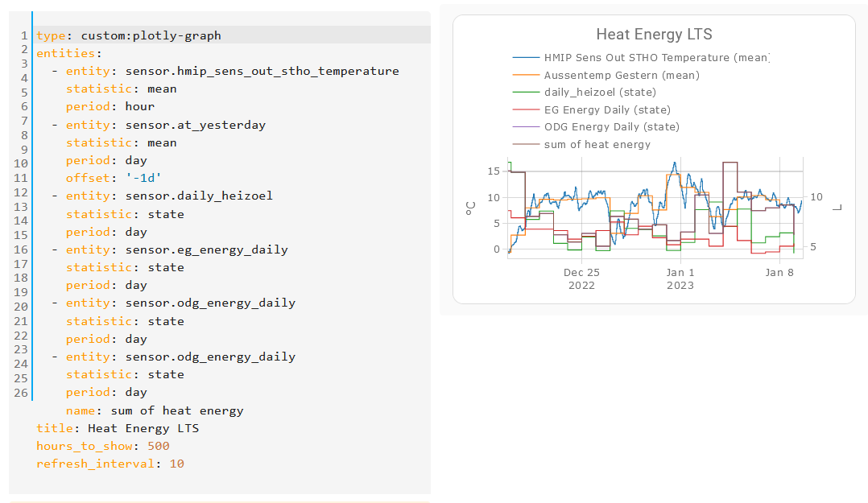Click the blue line swatch in legend

[526, 58]
